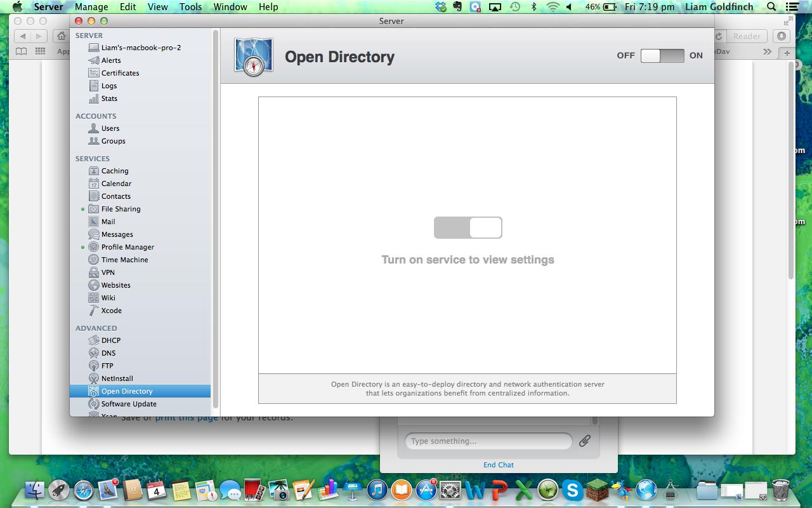Select the VPN service icon
The image size is (812, 508).
pos(94,272)
